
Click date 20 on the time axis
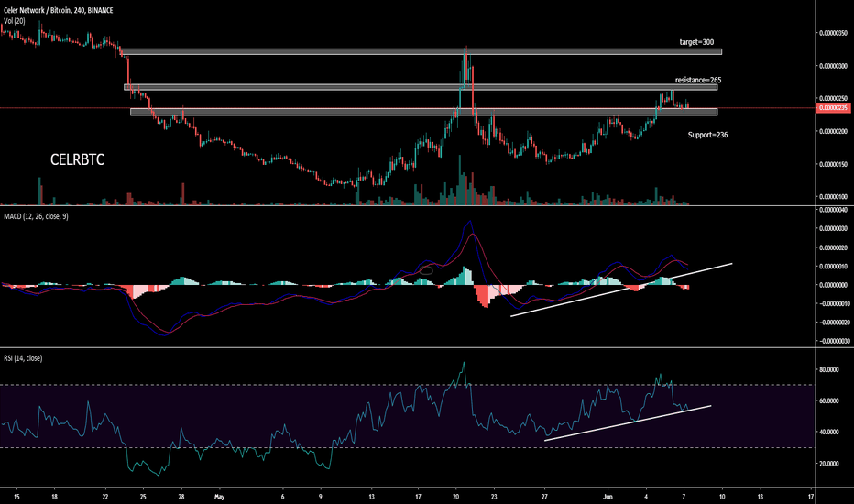coord(456,497)
